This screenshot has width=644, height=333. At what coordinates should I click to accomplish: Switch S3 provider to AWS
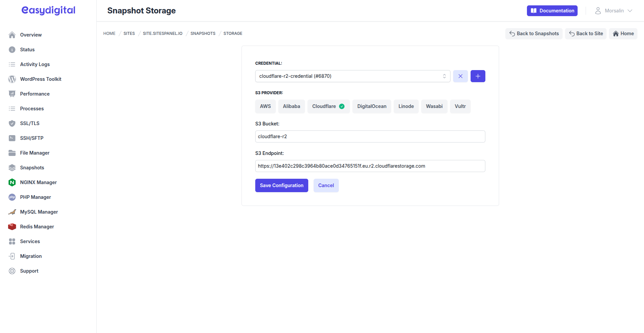click(x=265, y=106)
